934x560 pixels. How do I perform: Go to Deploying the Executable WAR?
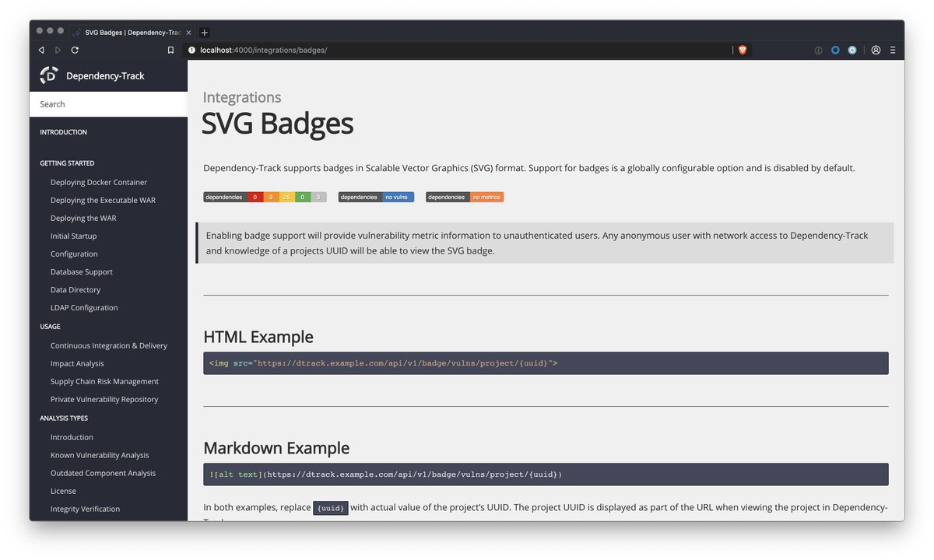tap(103, 200)
